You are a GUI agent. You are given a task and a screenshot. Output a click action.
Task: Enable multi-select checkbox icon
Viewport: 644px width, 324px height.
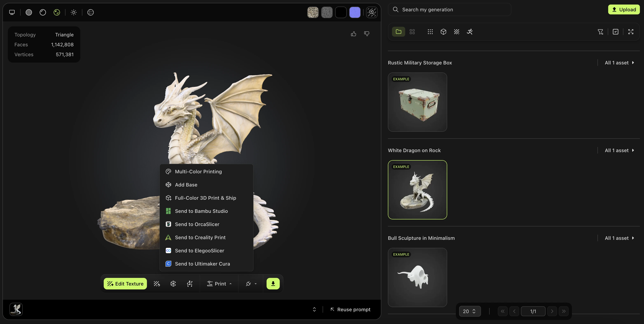tap(616, 32)
